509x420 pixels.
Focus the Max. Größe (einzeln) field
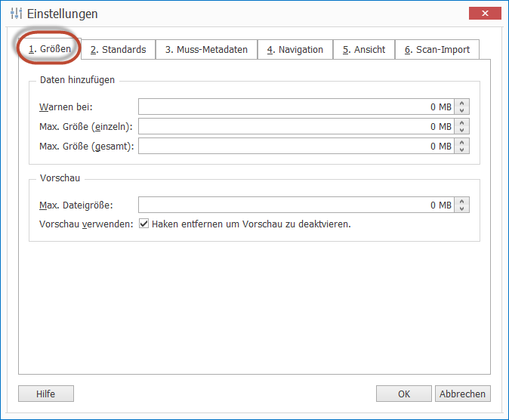tap(295, 127)
